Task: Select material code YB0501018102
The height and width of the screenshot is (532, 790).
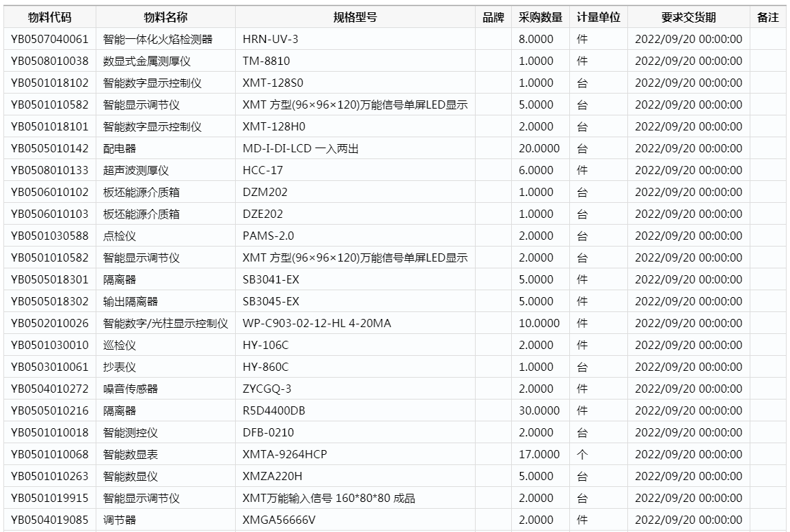Action: pos(50,83)
